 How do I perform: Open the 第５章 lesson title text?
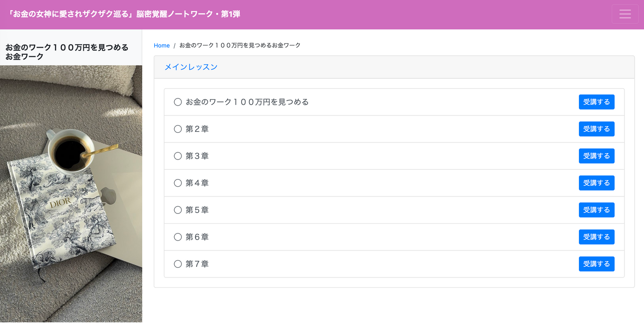click(197, 210)
